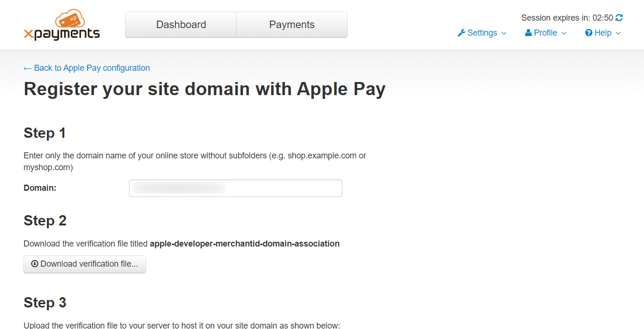Refresh the session timer icon
This screenshot has width=644, height=329.
click(x=619, y=18)
